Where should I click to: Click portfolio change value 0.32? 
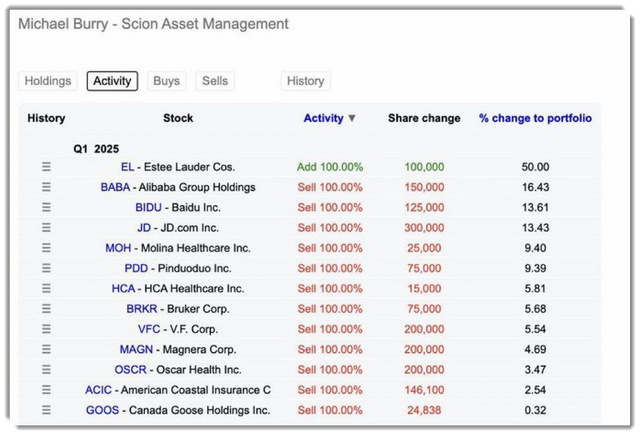click(x=535, y=410)
